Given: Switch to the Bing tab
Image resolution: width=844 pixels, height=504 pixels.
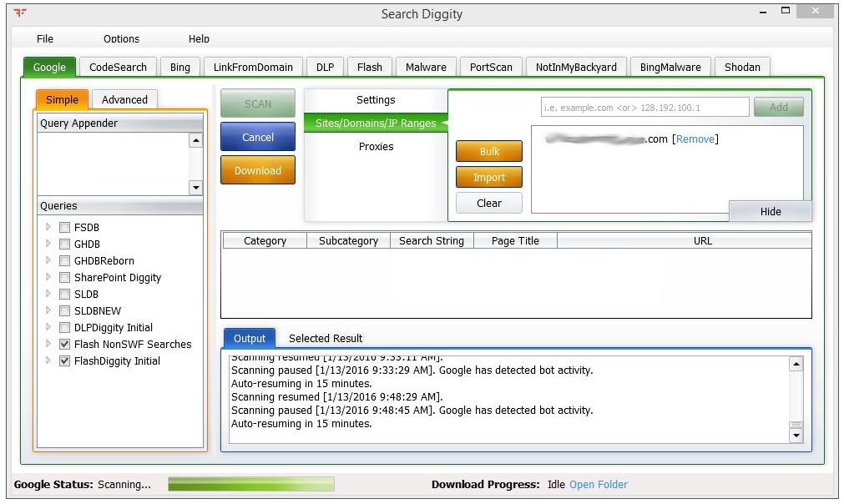Looking at the screenshot, I should [179, 68].
